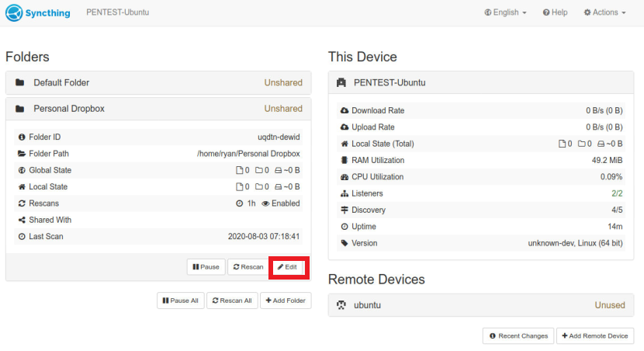Click the Enabled watcher status text
Image resolution: width=644 pixels, height=351 pixels.
click(286, 203)
